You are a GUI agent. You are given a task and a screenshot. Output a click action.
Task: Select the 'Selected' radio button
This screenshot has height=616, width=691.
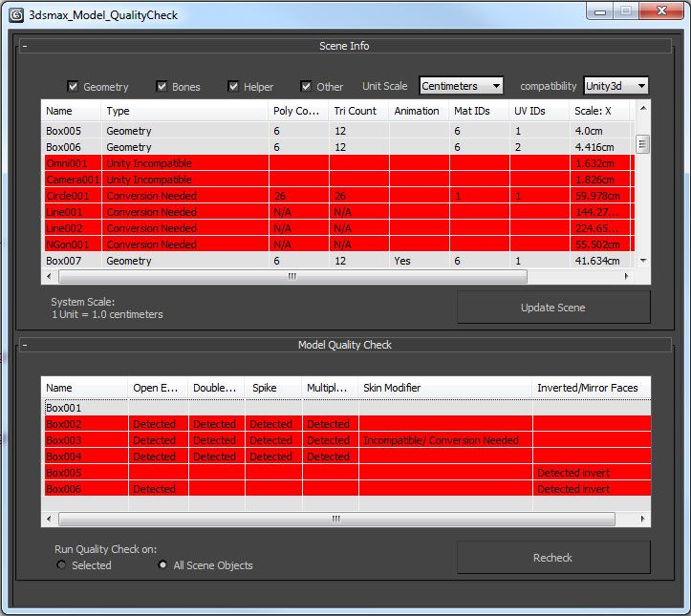point(61,565)
